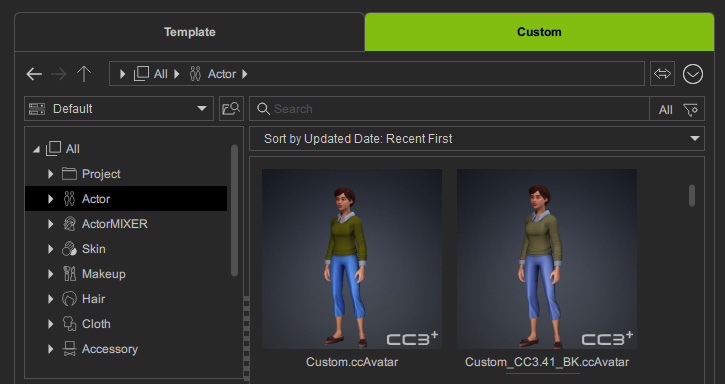Collapse the All root node

[x=36, y=149]
